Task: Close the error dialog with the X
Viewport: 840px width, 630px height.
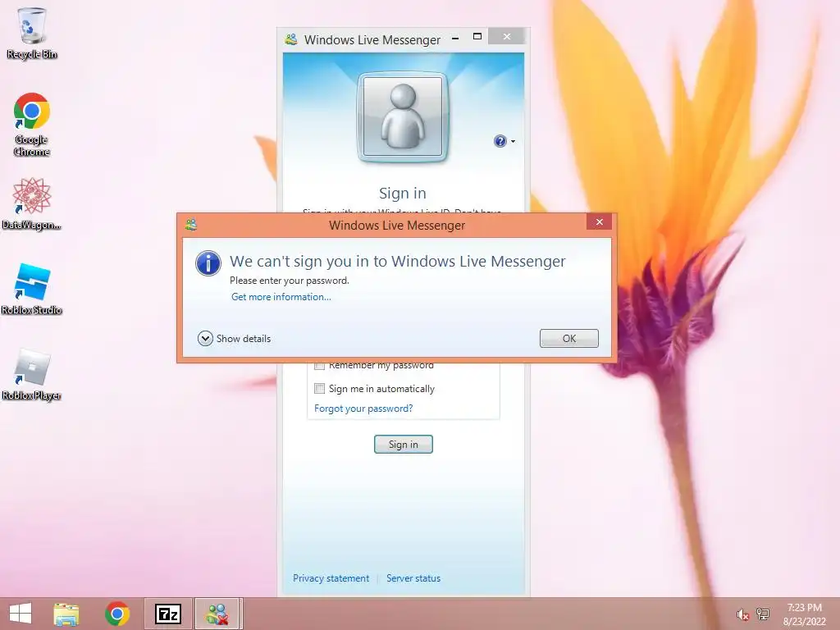Action: (x=599, y=221)
